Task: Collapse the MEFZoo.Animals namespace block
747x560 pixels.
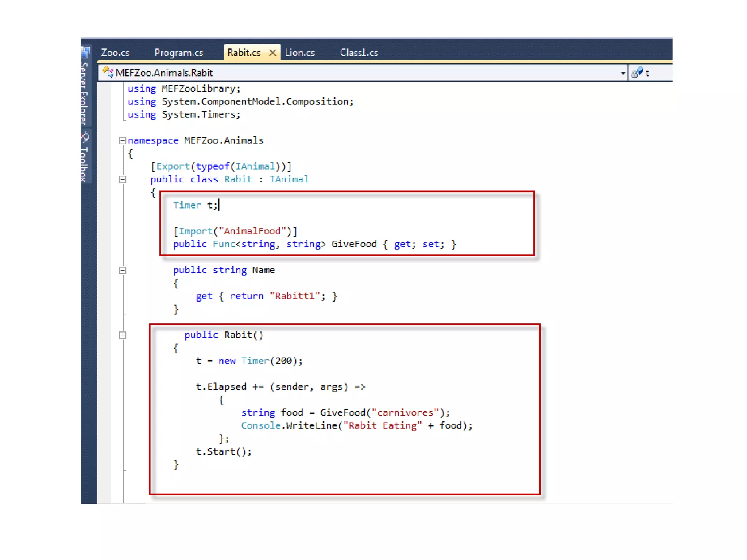Action: (x=123, y=141)
